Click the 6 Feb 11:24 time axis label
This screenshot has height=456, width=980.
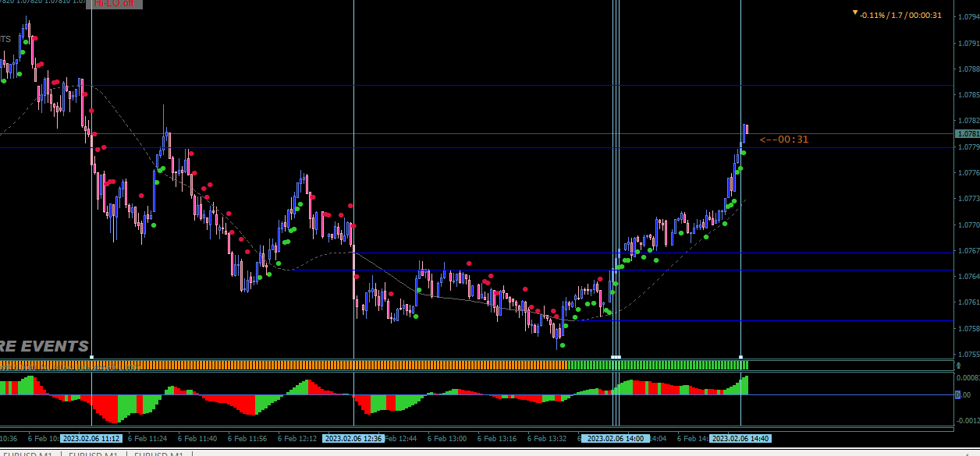point(147,439)
